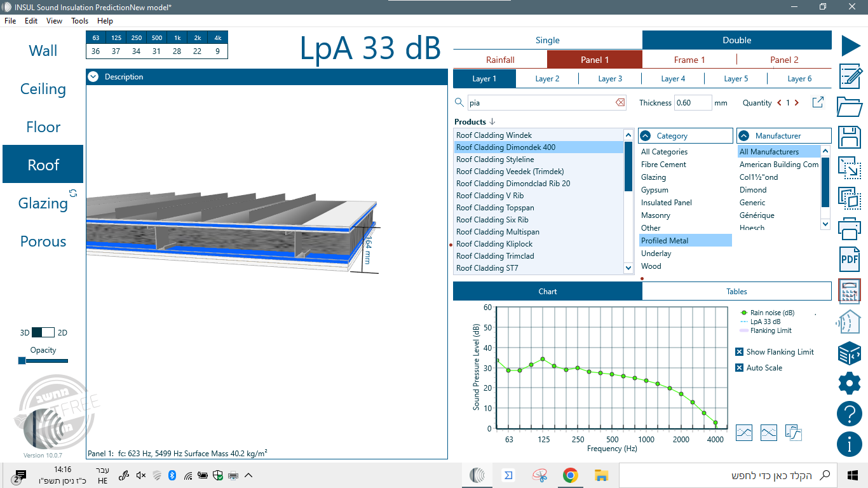868x488 pixels.
Task: Toggle the Auto Scale checkbox
Action: click(x=739, y=368)
